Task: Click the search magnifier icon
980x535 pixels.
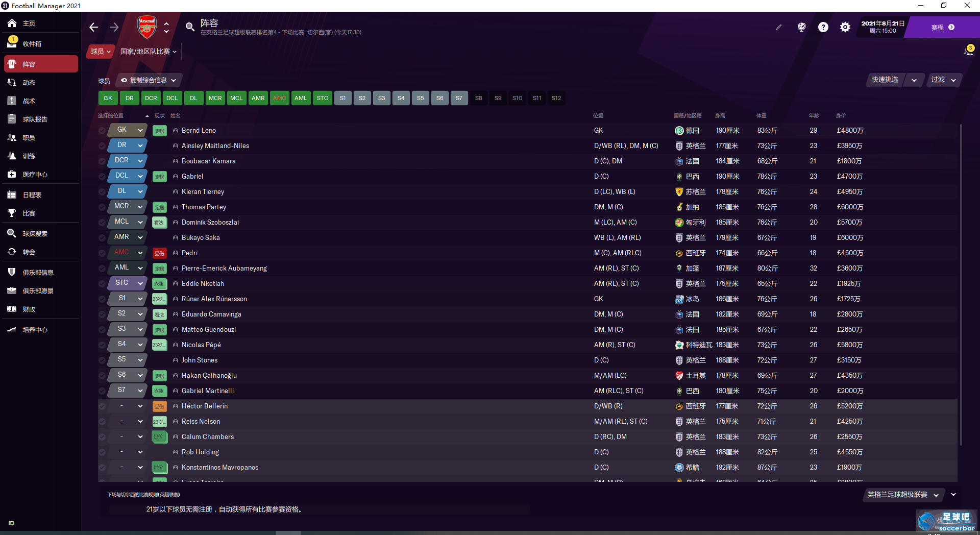Action: click(x=190, y=27)
